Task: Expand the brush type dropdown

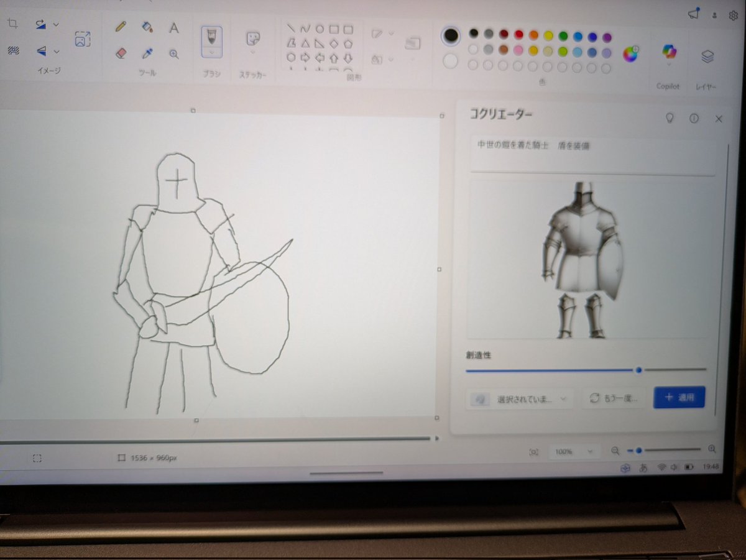Action: tap(212, 53)
